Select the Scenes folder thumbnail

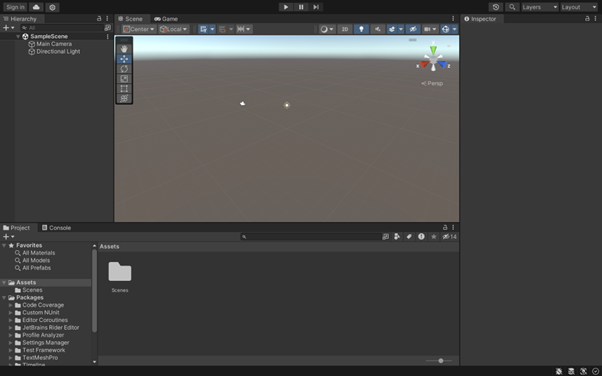click(120, 277)
